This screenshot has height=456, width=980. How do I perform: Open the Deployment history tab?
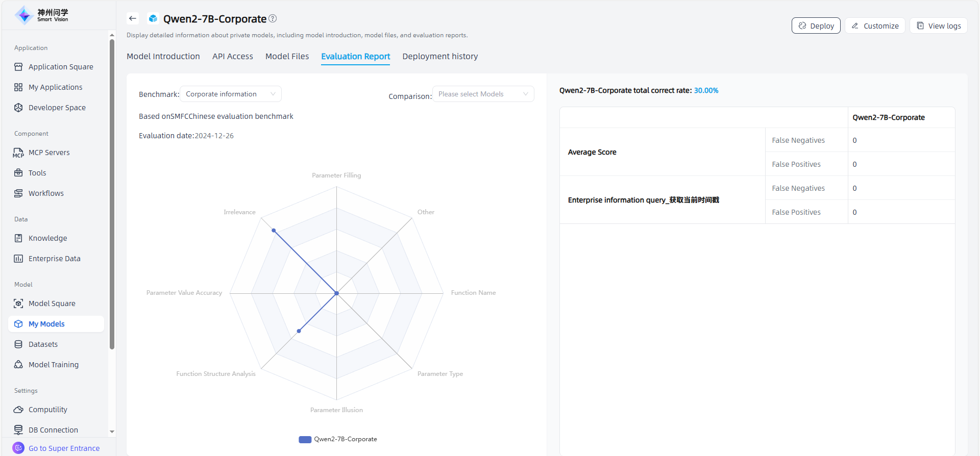440,56
